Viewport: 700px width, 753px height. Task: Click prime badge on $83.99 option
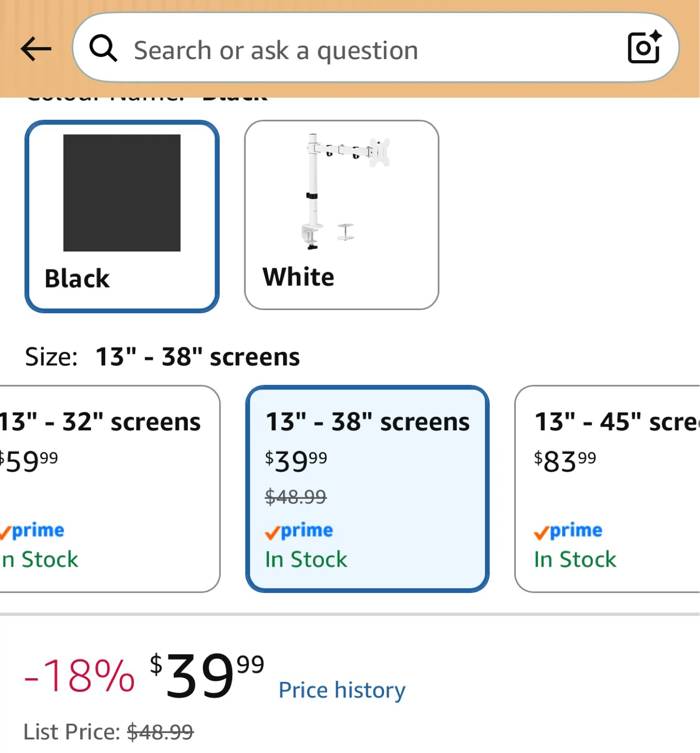(568, 531)
